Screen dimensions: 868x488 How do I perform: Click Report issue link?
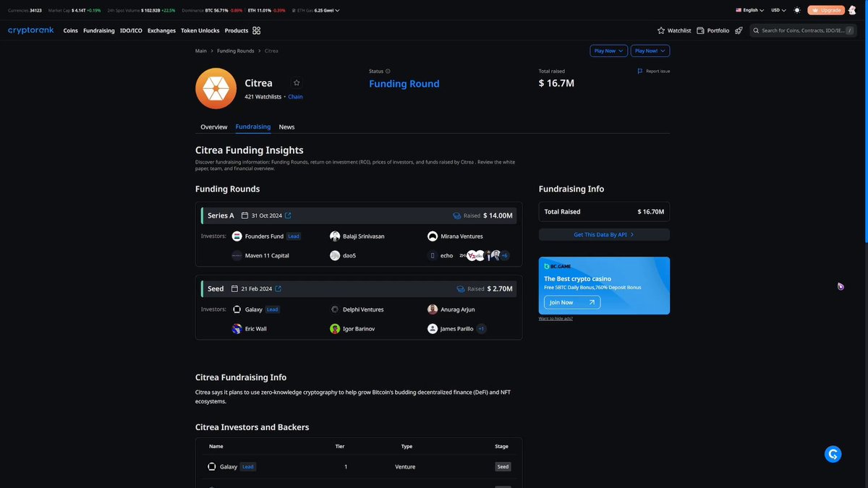click(654, 72)
